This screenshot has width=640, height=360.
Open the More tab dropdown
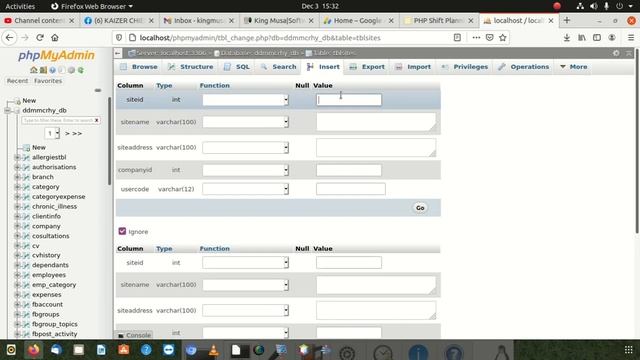(x=573, y=67)
